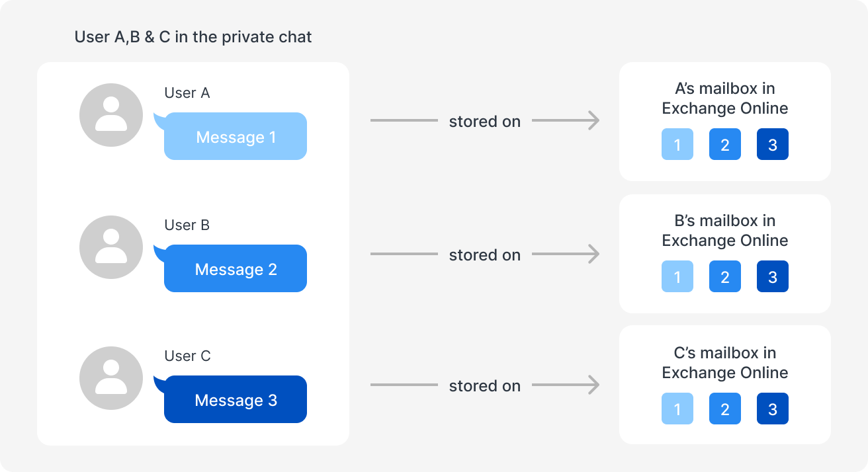Click the "stored on" label beside Message 2
The height and width of the screenshot is (472, 868).
point(485,255)
